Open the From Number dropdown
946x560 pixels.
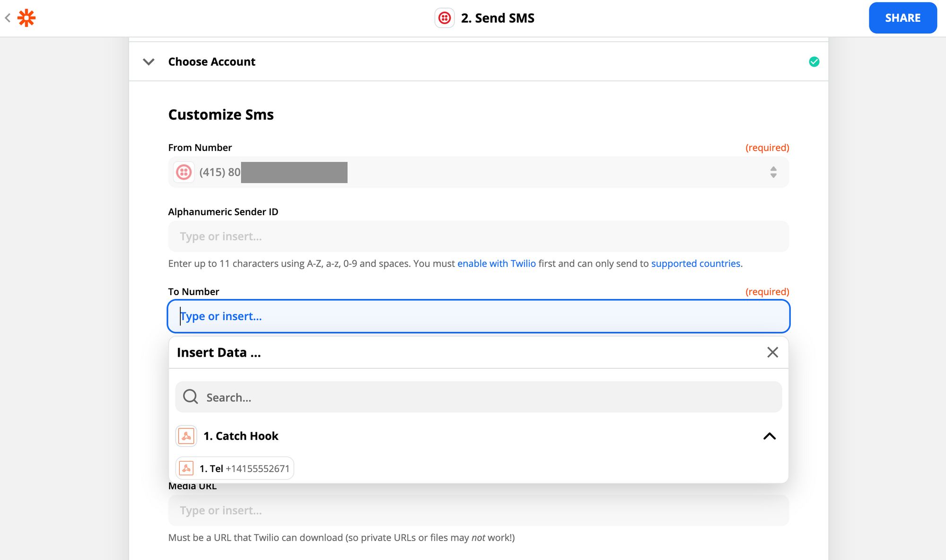click(x=773, y=172)
